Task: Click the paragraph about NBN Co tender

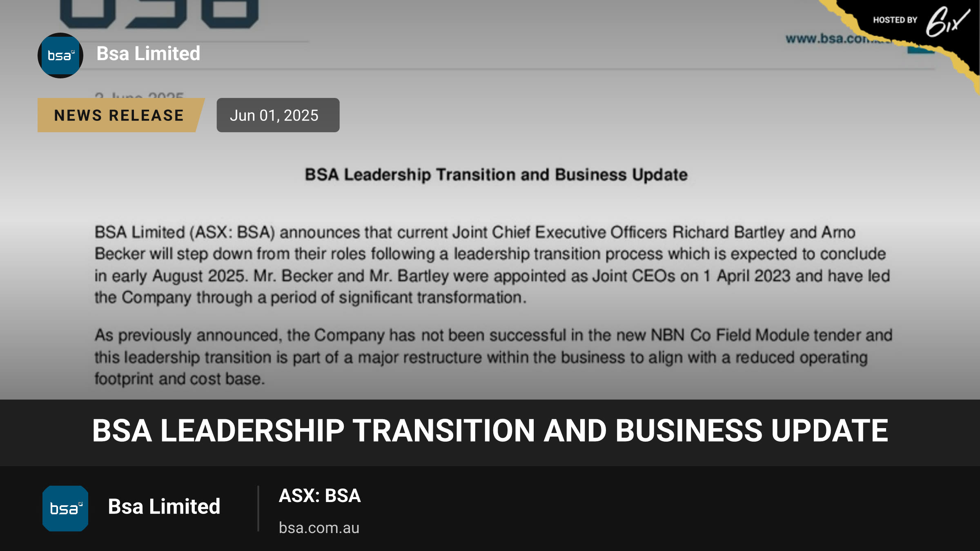Action: (493, 357)
